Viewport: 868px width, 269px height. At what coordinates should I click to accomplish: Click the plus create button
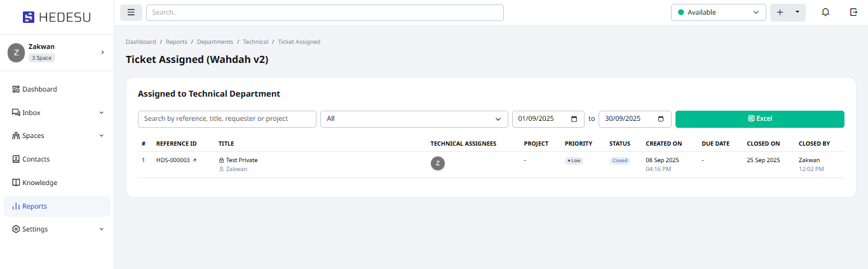coord(780,13)
